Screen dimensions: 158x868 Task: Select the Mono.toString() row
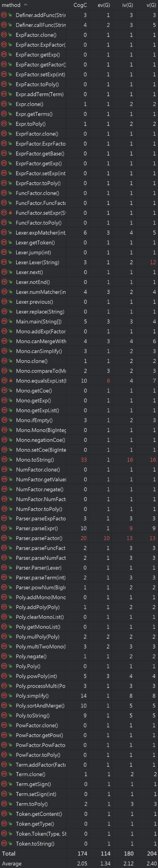pyautogui.click(x=79, y=460)
